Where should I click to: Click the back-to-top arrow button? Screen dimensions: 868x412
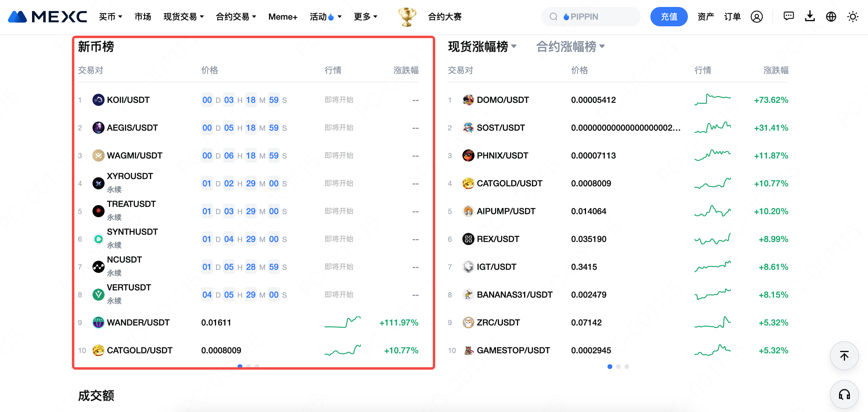(x=844, y=356)
